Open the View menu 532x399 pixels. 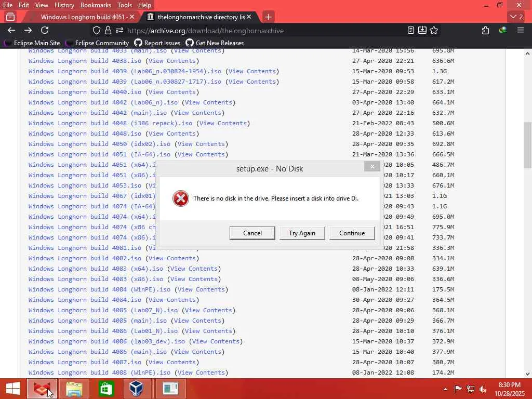pos(42,5)
